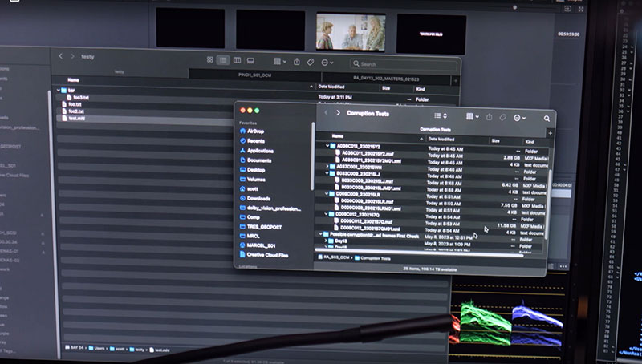Screen dimensions: 642x364
Task: Switch testy window to gallery view
Action: pos(250,60)
